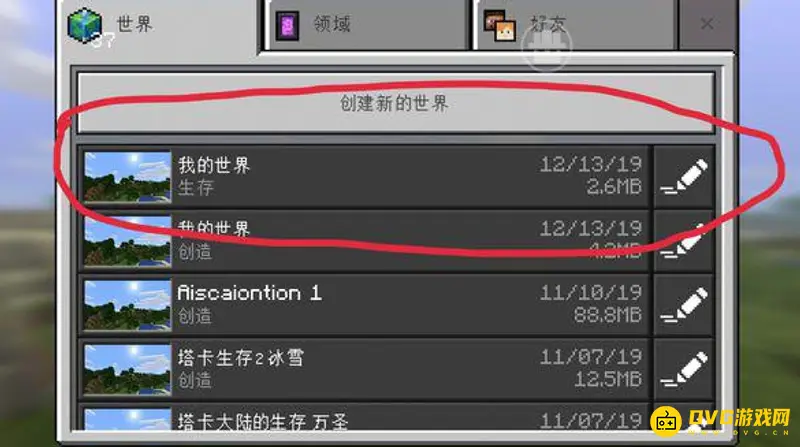The height and width of the screenshot is (447, 800).
Task: Edit the first 我的世界 survival world (pencil)
Action: click(x=684, y=177)
